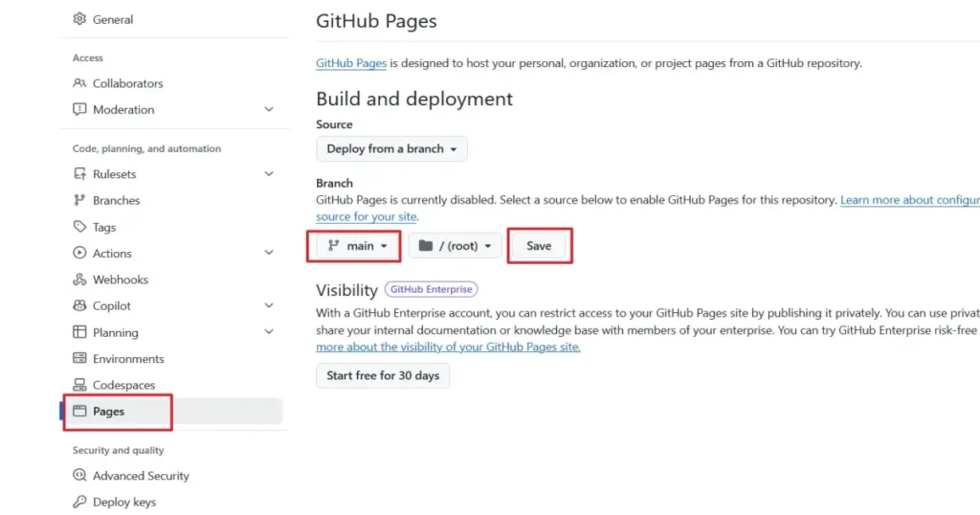
Task: Click the GitHub Enterprise badge
Action: 432,289
